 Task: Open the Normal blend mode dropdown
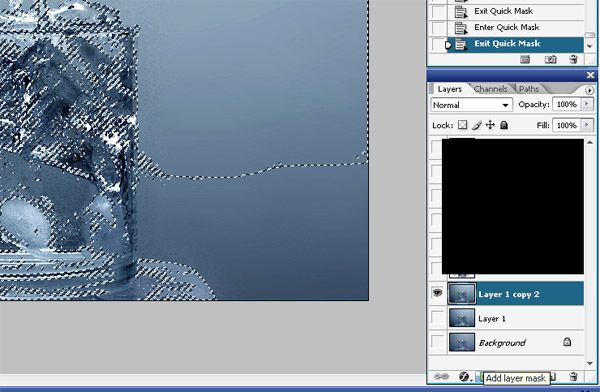pyautogui.click(x=471, y=105)
